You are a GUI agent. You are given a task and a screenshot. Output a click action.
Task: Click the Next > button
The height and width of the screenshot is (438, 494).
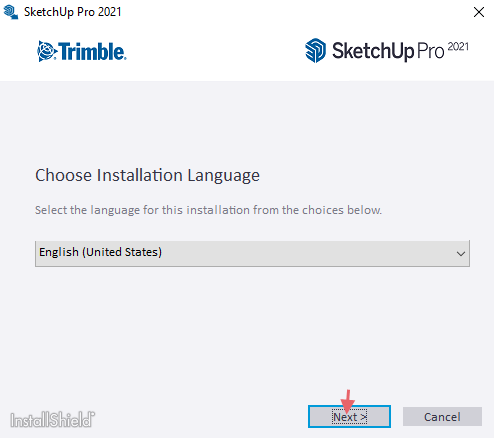(x=349, y=417)
